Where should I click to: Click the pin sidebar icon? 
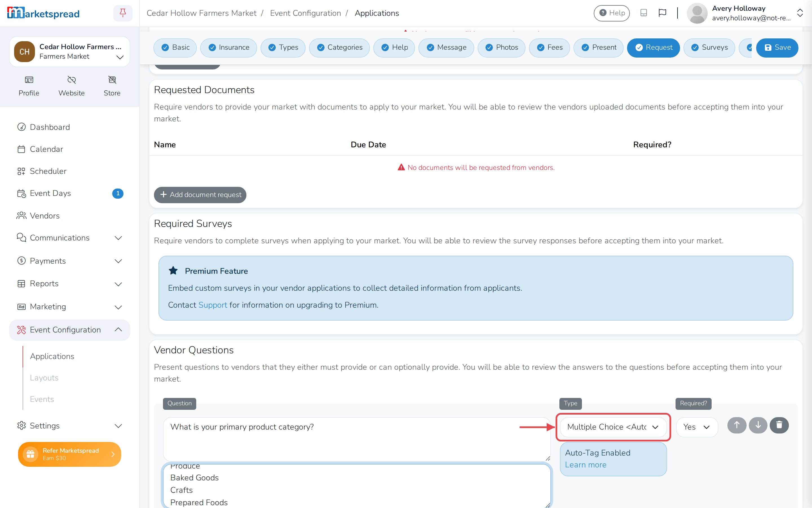pos(123,13)
